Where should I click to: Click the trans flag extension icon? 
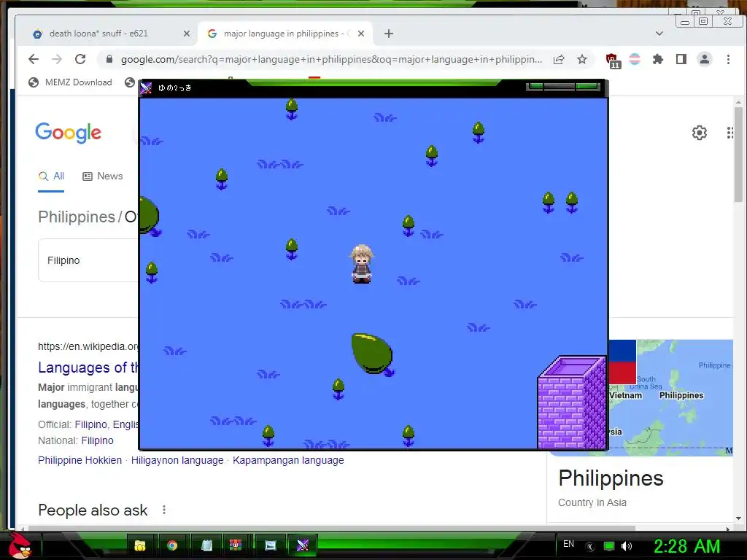pyautogui.click(x=635, y=59)
